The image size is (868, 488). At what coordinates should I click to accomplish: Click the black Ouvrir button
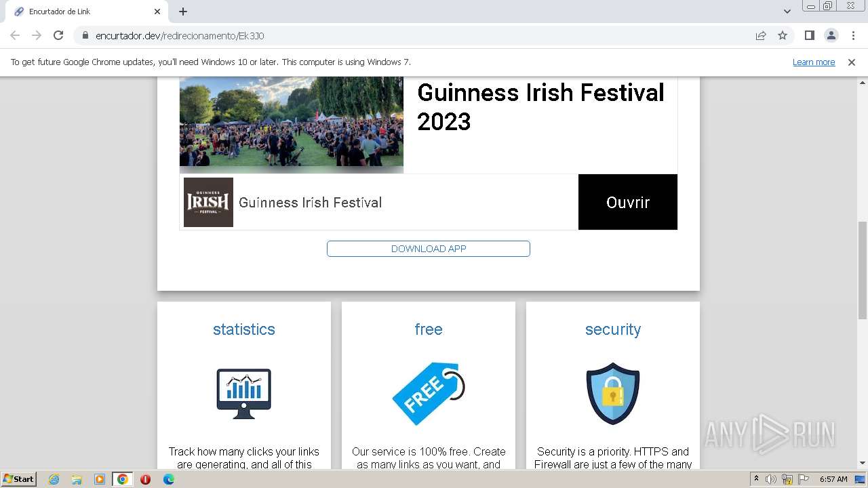point(628,202)
